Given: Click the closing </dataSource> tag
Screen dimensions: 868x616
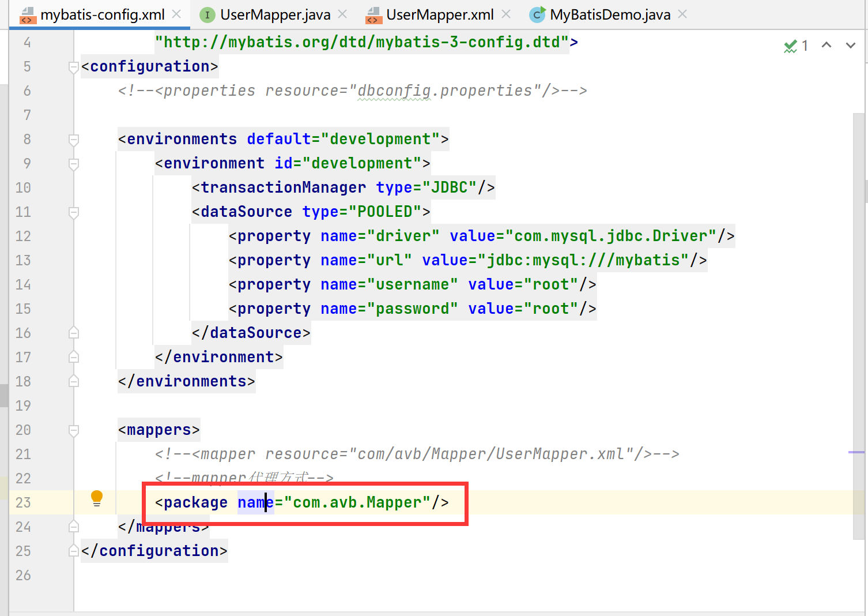Looking at the screenshot, I should 251,333.
